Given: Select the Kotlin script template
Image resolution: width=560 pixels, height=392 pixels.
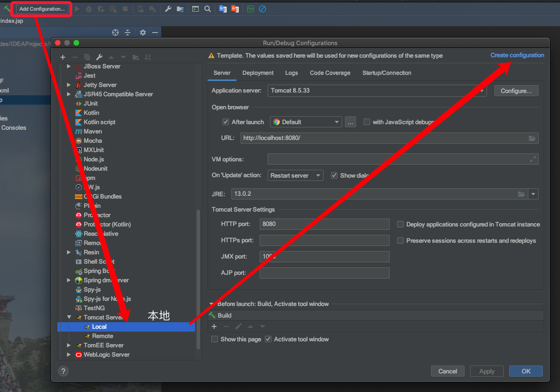Looking at the screenshot, I should tap(99, 122).
